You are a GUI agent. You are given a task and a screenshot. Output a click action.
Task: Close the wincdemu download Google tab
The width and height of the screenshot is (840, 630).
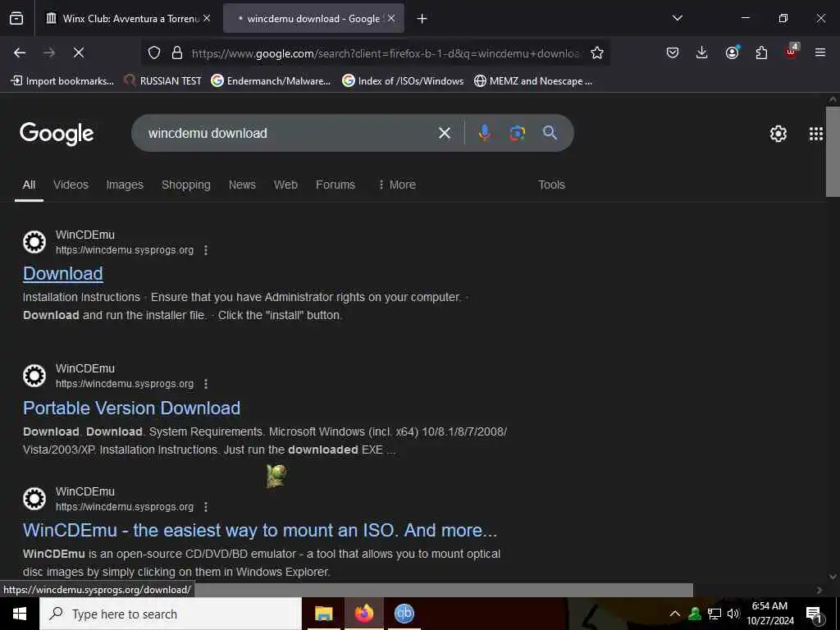coord(391,18)
